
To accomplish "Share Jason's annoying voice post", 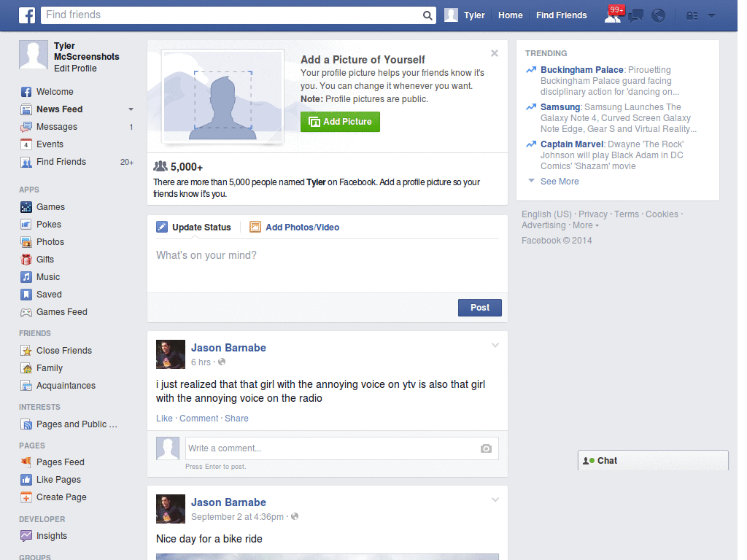I will pyautogui.click(x=236, y=419).
